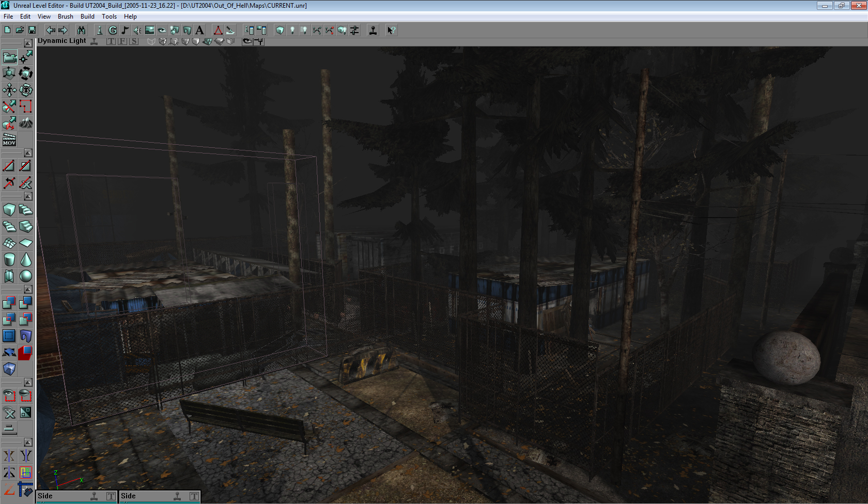Collapse the brush builders group arrow
Screen dimensions: 868x504
28,196
